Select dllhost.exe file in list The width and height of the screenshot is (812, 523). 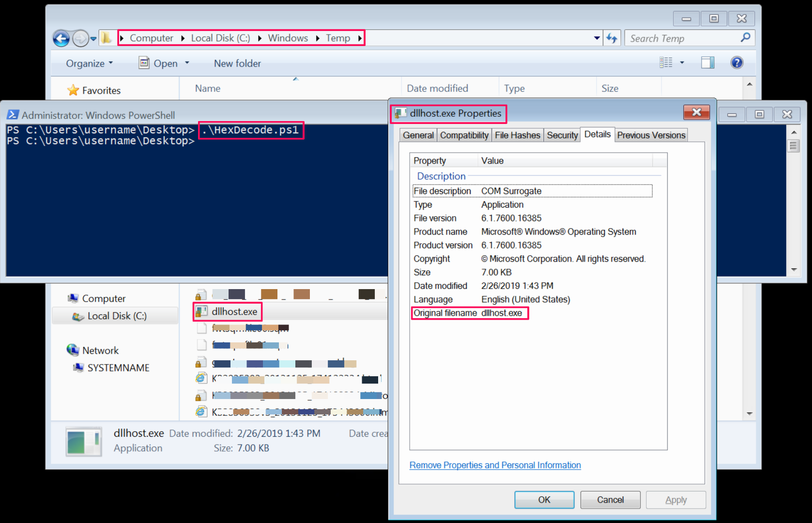234,312
